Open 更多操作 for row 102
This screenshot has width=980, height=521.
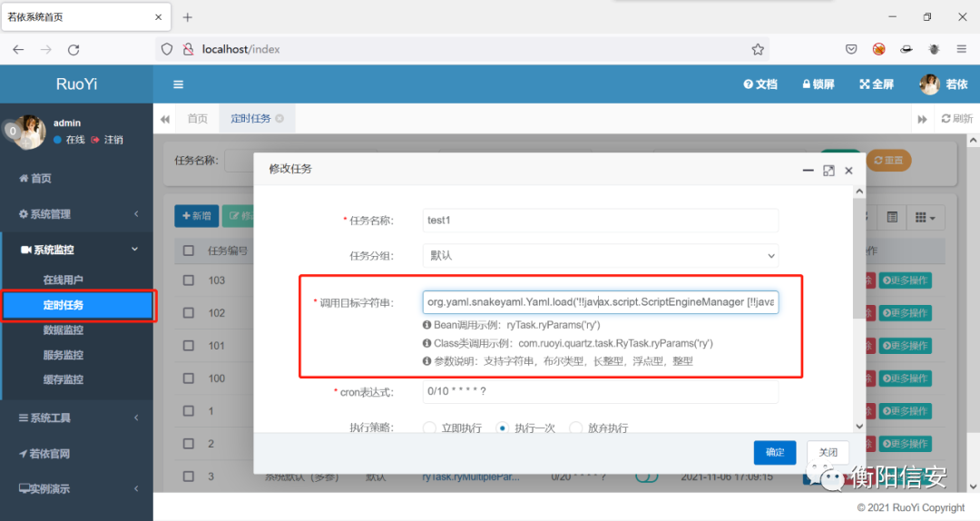pos(906,313)
